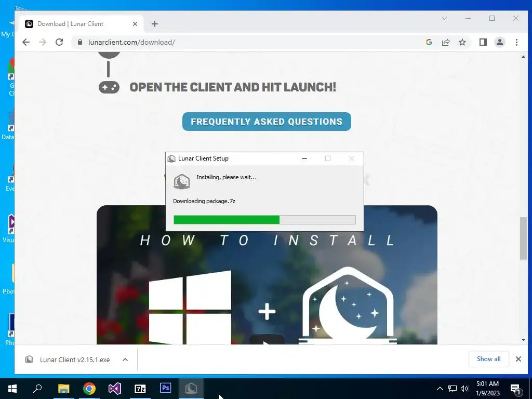Click the scrollbar down arrow
Viewport: 532px width, 399px height.
click(523, 340)
